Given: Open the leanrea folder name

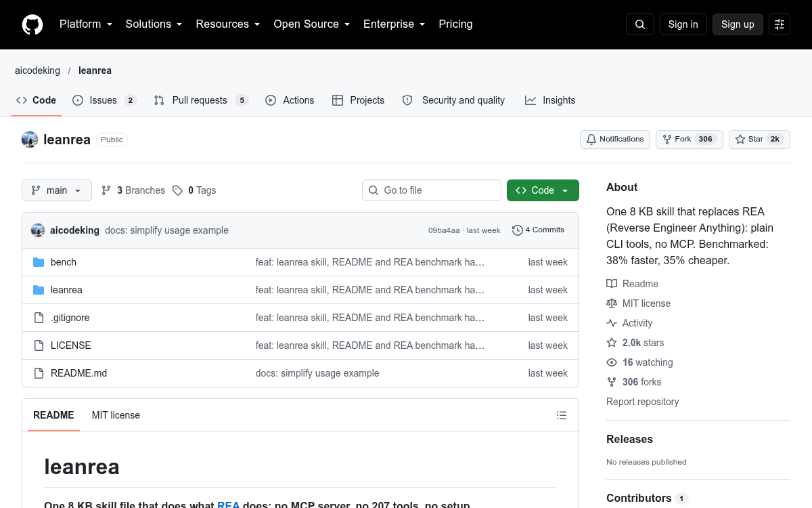Looking at the screenshot, I should [66, 290].
